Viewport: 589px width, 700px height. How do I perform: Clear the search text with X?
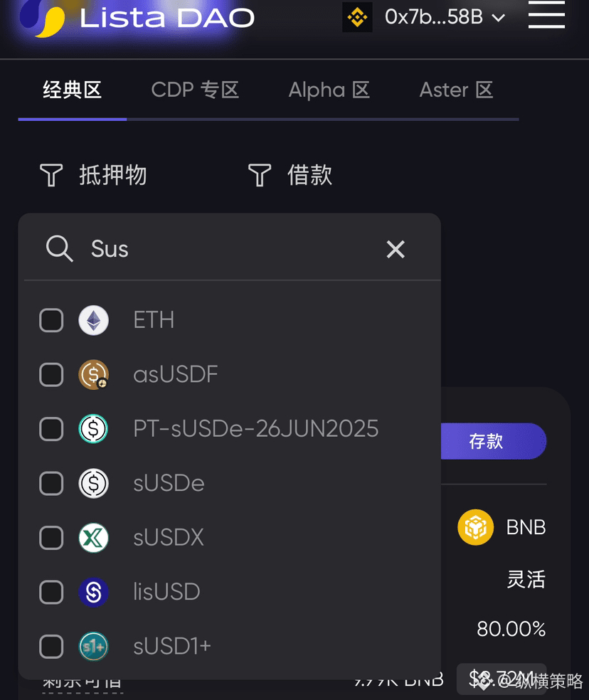point(396,249)
